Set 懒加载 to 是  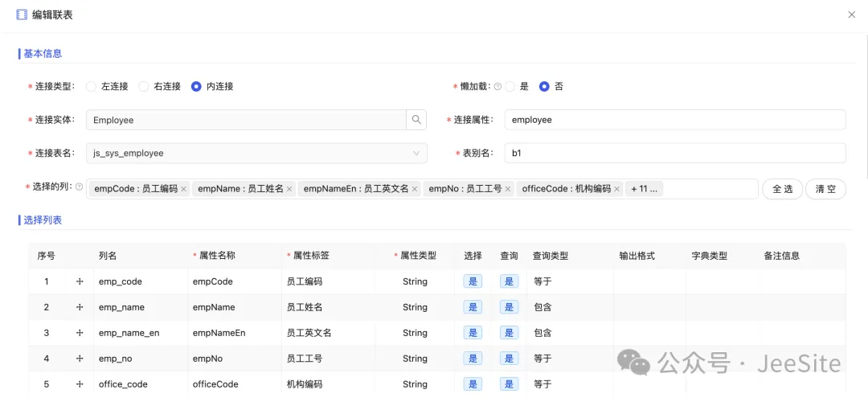pyautogui.click(x=510, y=87)
